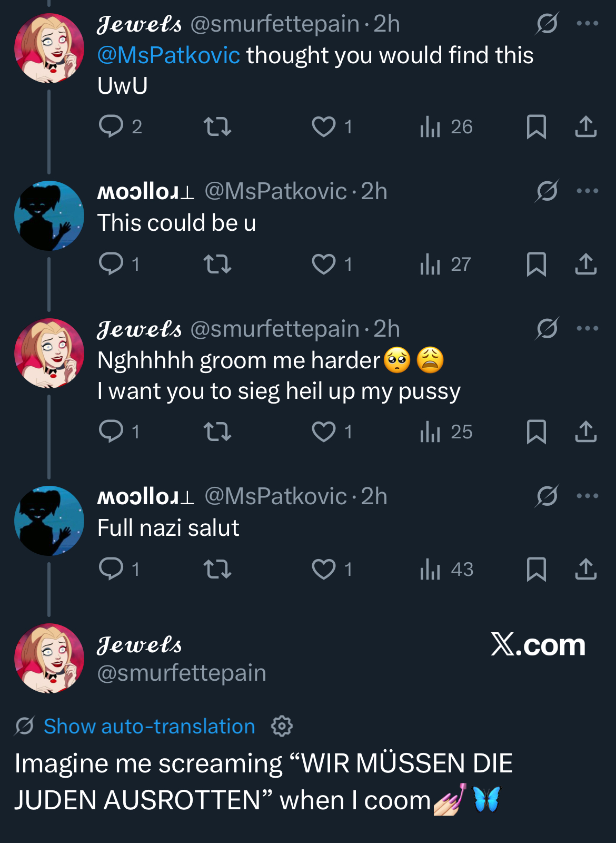Retweet the tweet with 25 views
Image resolution: width=616 pixels, height=843 pixels.
[x=217, y=432]
